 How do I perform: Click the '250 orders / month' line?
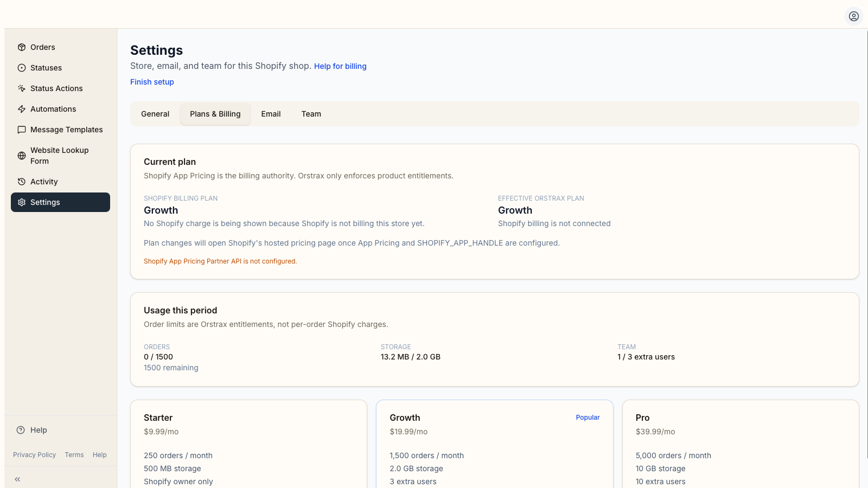(x=178, y=455)
